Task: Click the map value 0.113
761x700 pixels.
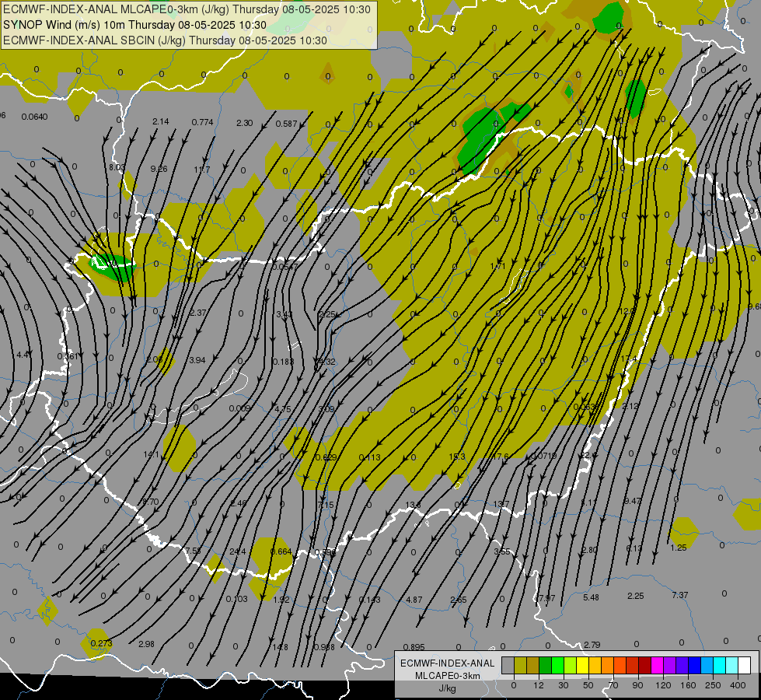Action: (x=370, y=457)
